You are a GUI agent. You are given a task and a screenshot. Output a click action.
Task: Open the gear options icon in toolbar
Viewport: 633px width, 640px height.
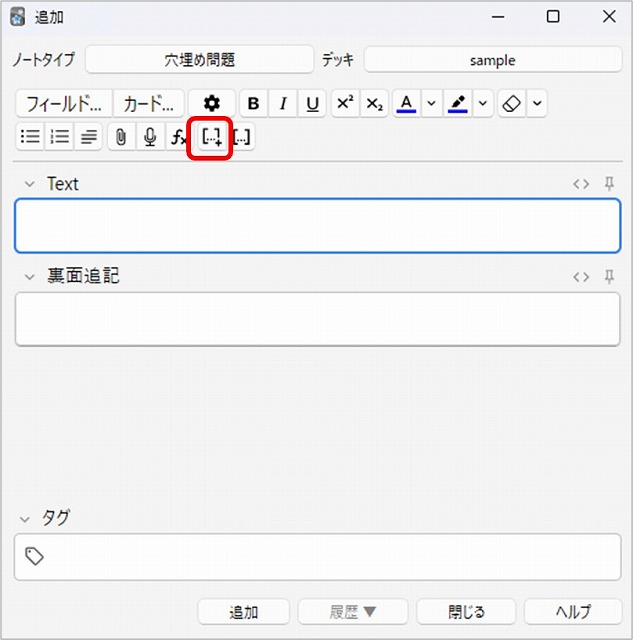point(212,104)
